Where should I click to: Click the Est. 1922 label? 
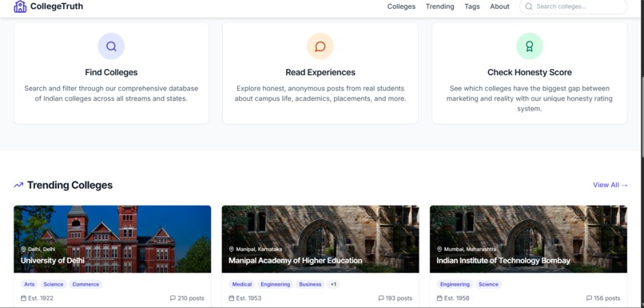tap(41, 298)
